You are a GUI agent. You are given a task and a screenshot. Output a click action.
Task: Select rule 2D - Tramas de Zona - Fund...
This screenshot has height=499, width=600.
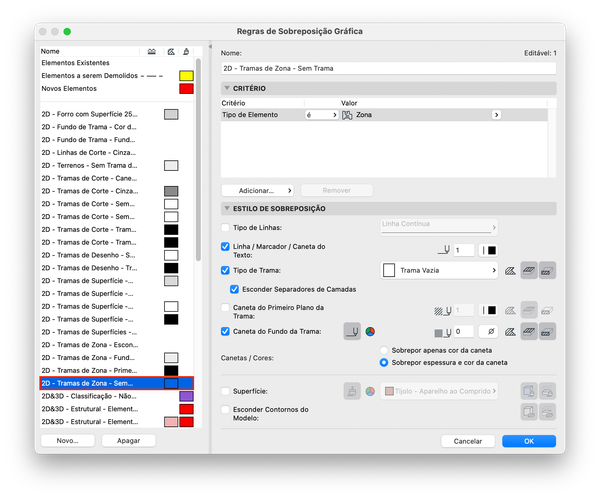coord(117,358)
